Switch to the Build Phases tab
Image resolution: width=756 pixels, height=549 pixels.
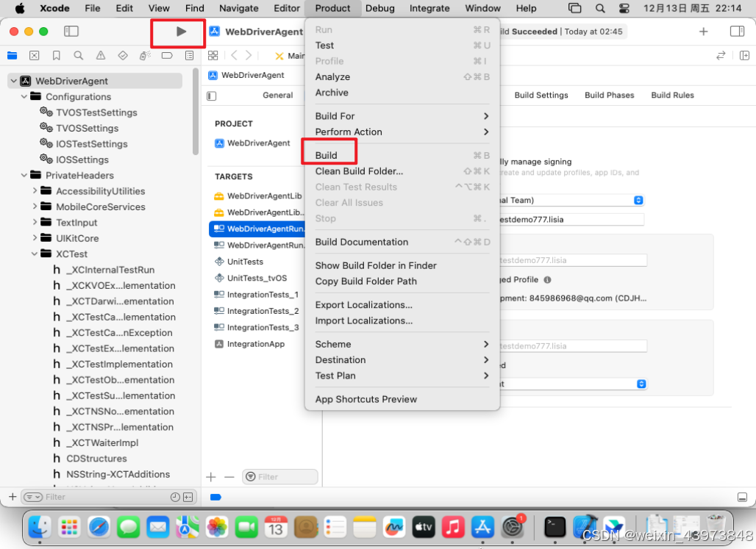(x=609, y=95)
